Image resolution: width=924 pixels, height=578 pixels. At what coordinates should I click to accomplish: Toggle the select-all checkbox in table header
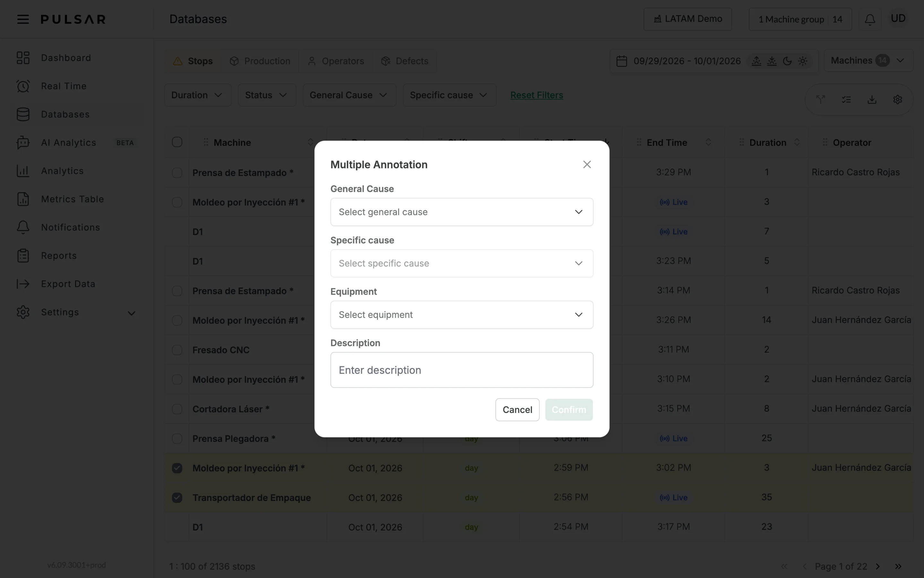pos(177,142)
